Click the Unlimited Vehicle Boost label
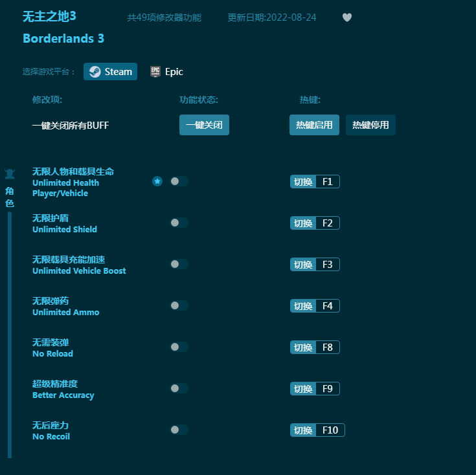This screenshot has height=475, width=476. [x=79, y=271]
